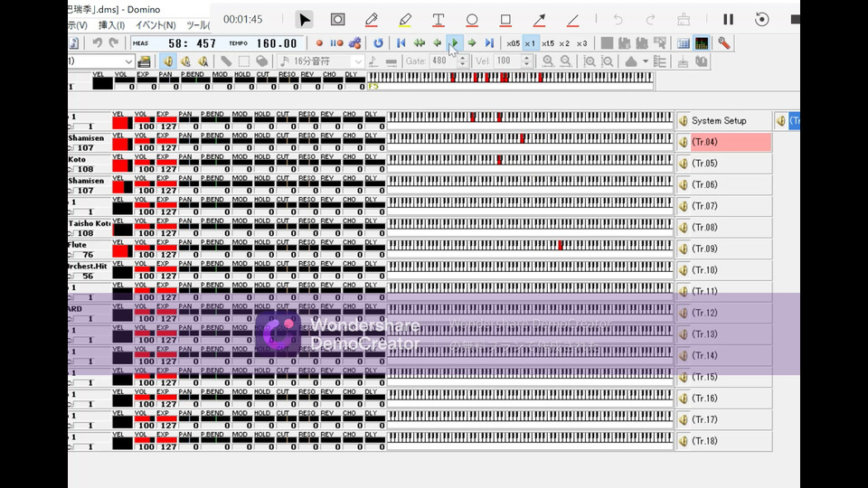Set playback speed to x3

coord(581,43)
